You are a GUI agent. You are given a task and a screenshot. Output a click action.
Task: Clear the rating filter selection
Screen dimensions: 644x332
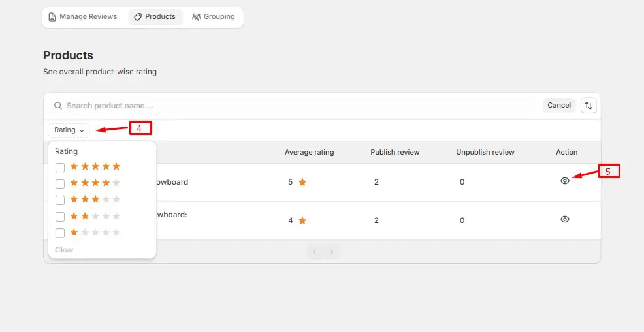point(64,250)
